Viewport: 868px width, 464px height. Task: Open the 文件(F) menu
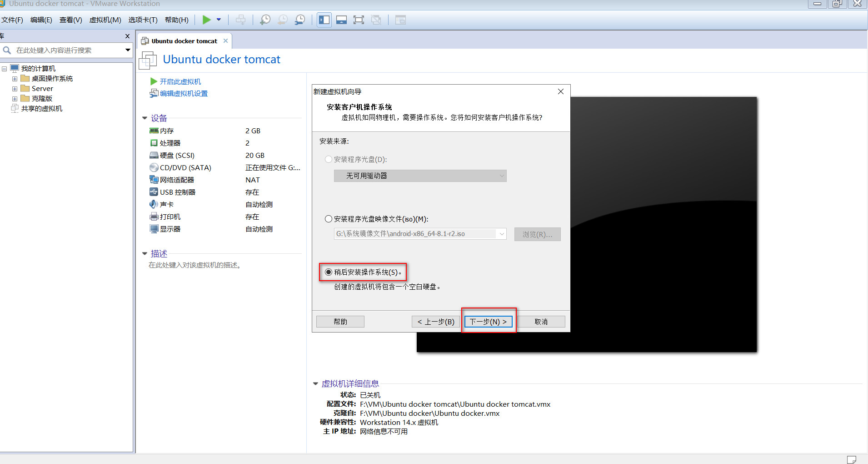[x=12, y=20]
